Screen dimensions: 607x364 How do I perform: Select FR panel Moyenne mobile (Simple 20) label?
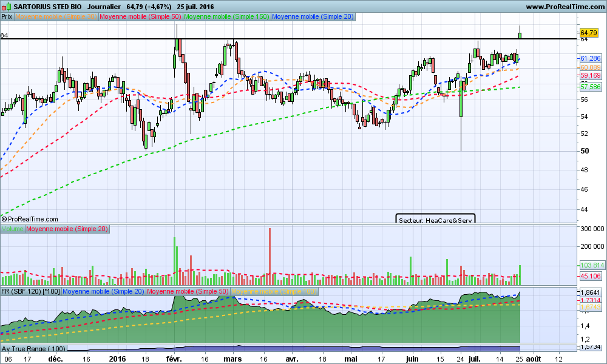[x=103, y=291]
